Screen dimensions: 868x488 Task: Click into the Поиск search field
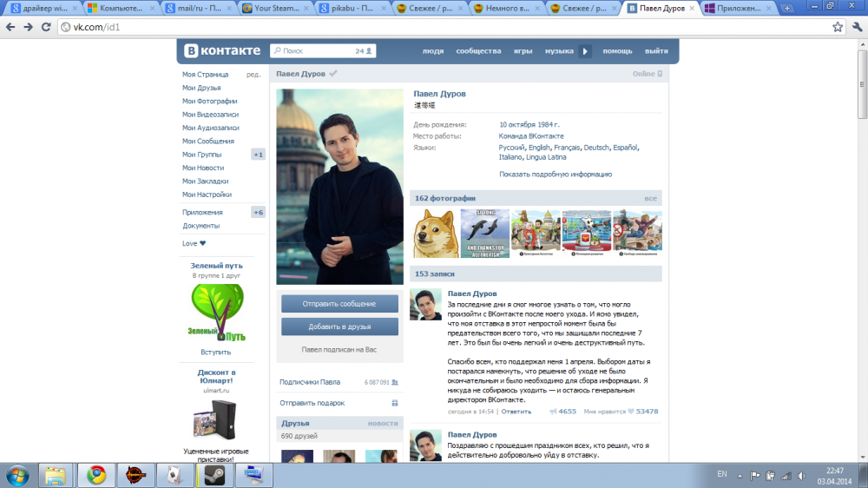pos(314,51)
